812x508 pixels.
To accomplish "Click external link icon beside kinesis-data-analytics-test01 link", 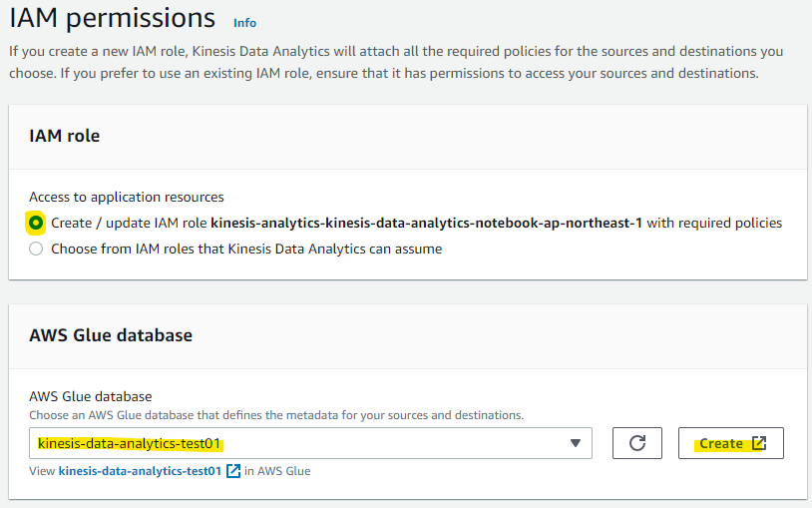I will point(233,471).
